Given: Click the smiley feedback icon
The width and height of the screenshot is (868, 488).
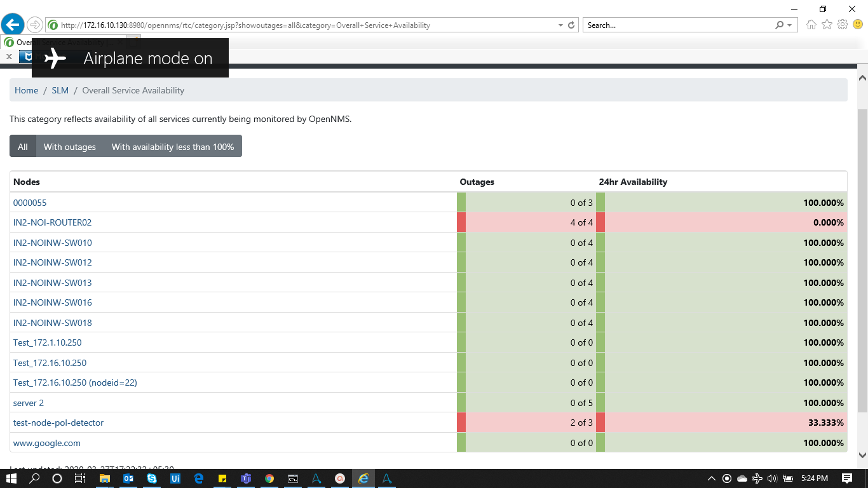Looking at the screenshot, I should click(858, 25).
